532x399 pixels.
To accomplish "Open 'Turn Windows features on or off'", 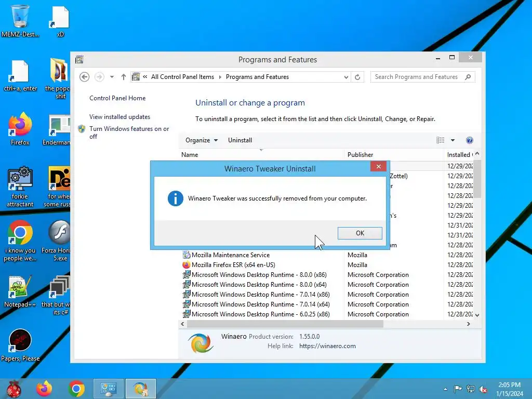I will (129, 132).
